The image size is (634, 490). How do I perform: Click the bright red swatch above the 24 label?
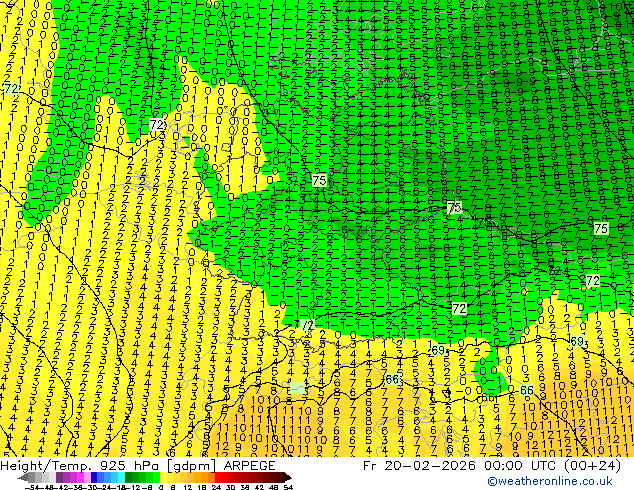(219, 477)
